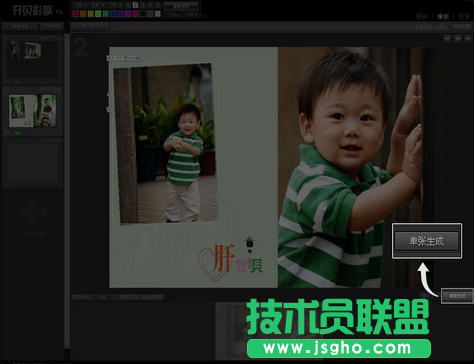Open the second dropdown in the top toolbar
The width and height of the screenshot is (474, 364).
pyautogui.click(x=98, y=5)
